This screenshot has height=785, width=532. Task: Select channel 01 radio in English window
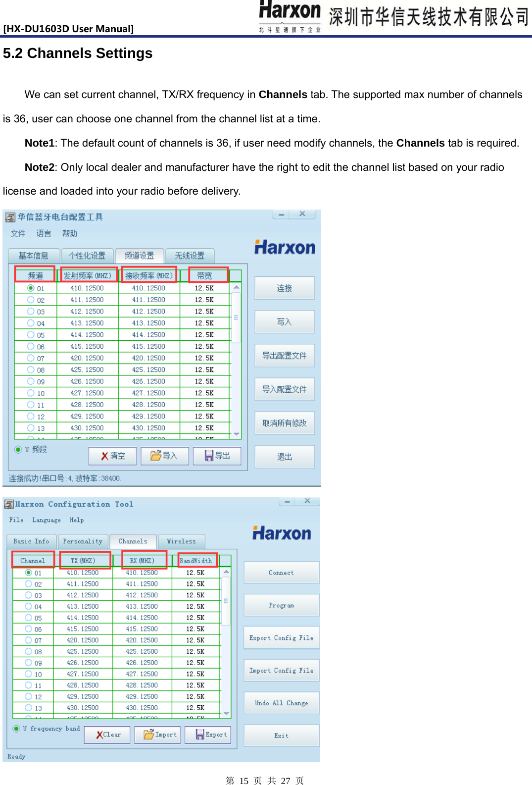(x=29, y=573)
